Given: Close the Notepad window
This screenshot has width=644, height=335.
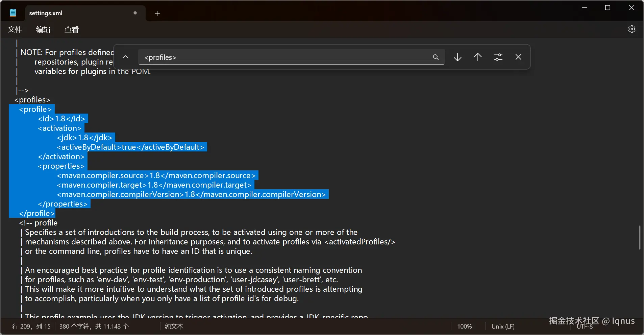Looking at the screenshot, I should 631,8.
